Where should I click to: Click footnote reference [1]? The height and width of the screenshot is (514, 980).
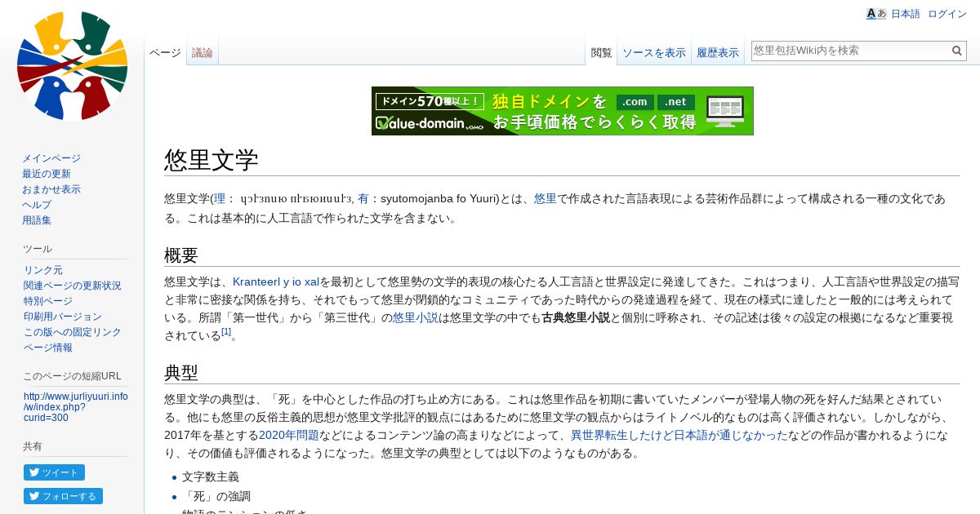pyautogui.click(x=226, y=332)
